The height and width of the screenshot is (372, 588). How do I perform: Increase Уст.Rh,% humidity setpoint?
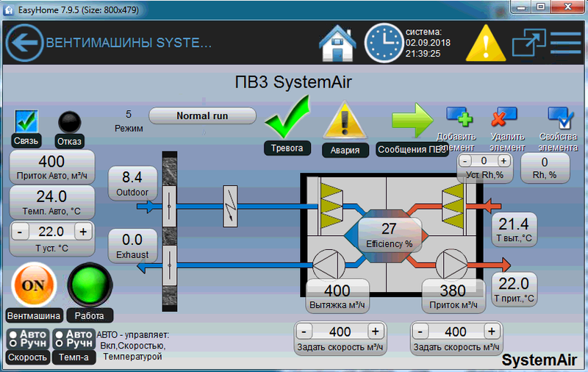tap(503, 160)
